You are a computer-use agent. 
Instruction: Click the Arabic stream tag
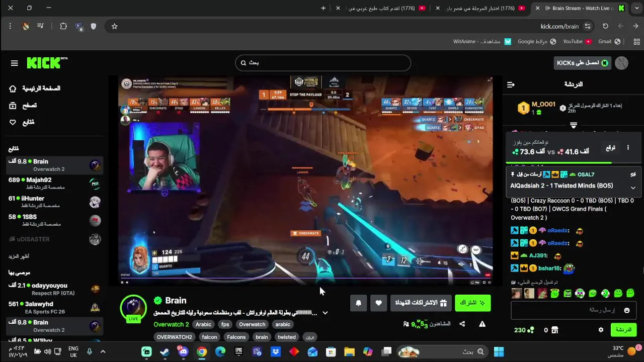click(203, 324)
